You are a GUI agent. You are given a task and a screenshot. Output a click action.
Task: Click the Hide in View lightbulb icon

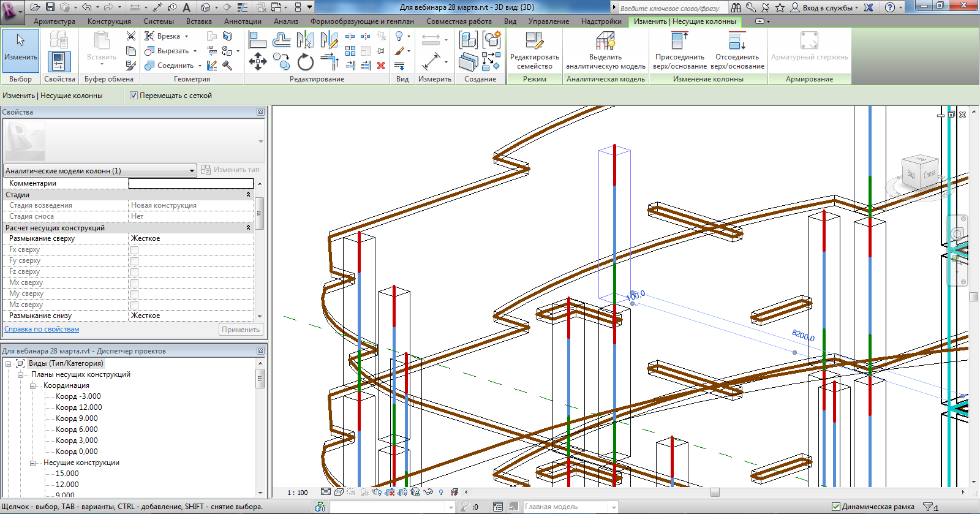pyautogui.click(x=399, y=36)
